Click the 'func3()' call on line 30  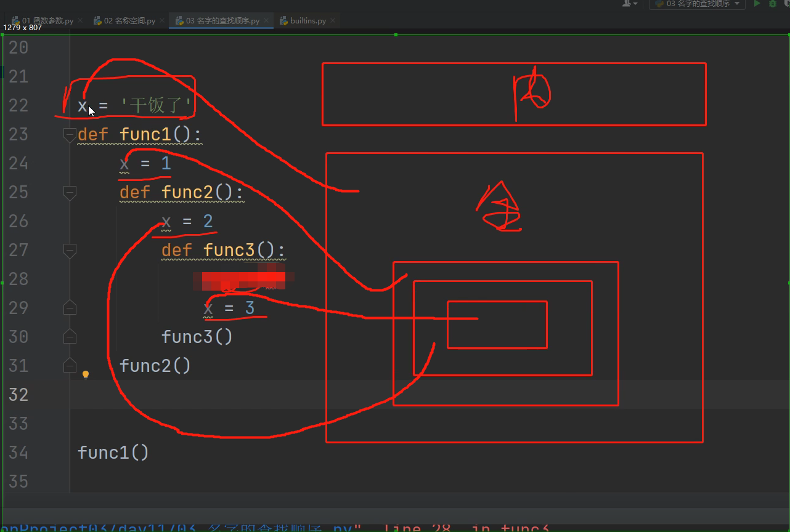197,337
